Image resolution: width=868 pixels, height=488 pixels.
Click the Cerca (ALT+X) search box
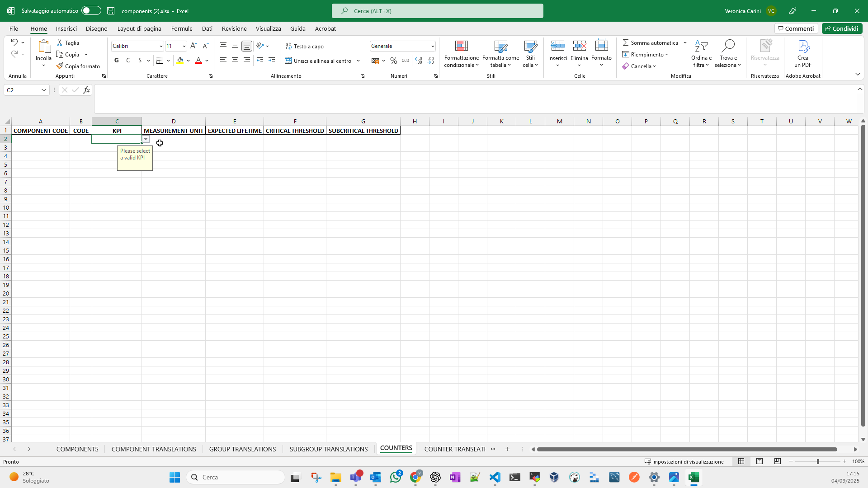point(437,11)
